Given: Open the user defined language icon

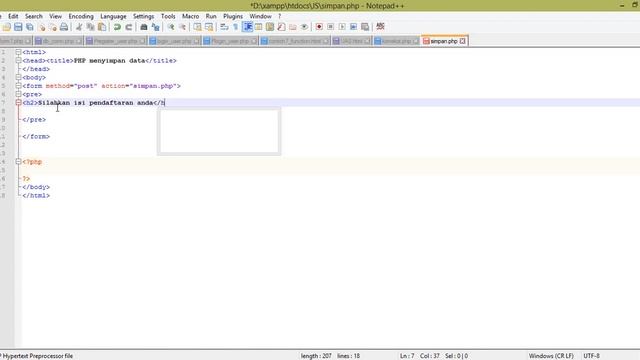Looking at the screenshot, I should point(258,27).
